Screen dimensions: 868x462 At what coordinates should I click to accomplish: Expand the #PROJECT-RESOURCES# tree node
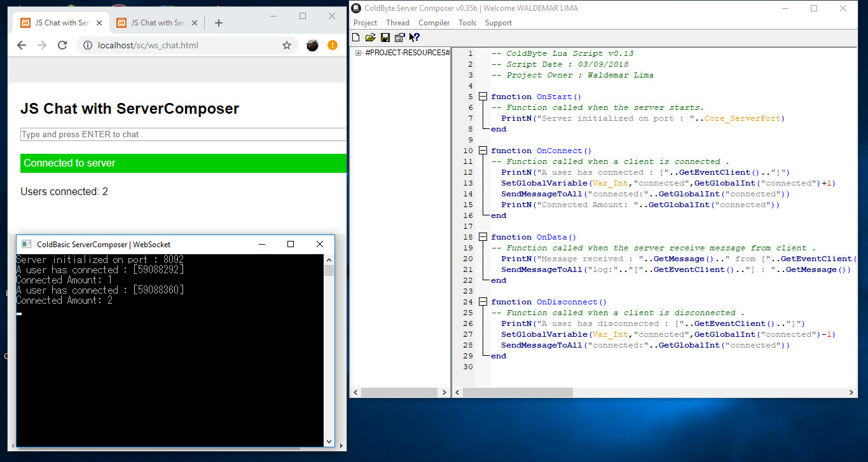357,53
